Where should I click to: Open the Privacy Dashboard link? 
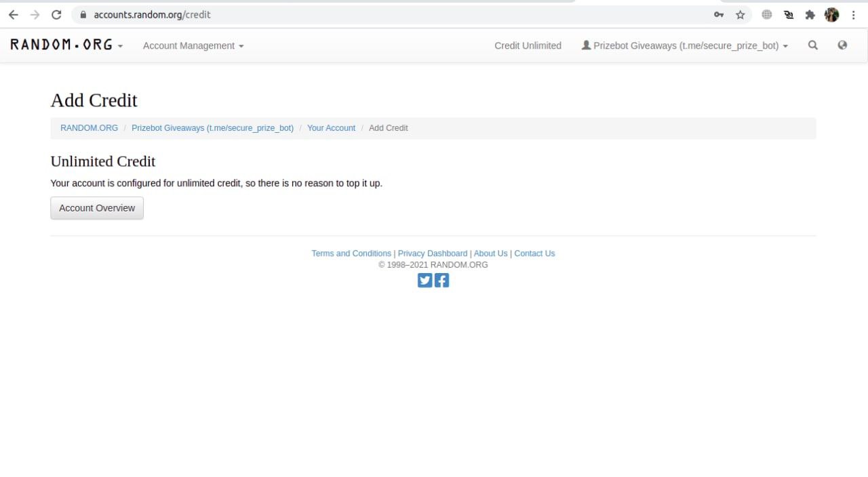click(x=433, y=253)
